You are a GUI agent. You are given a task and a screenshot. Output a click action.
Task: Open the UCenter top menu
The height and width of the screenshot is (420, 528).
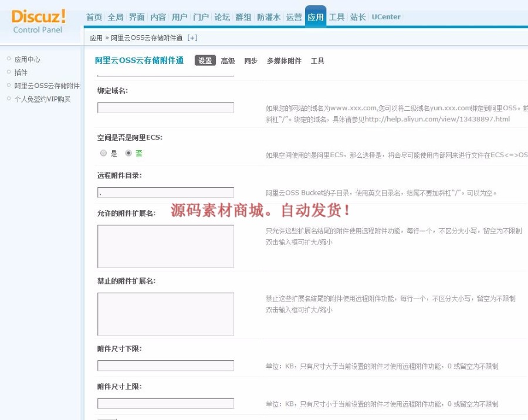(386, 17)
